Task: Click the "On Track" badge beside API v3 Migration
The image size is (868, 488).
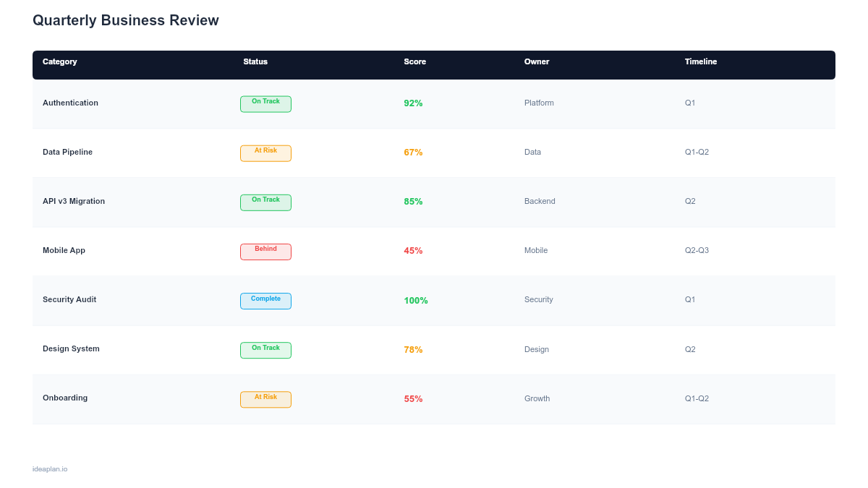Action: pyautogui.click(x=265, y=202)
